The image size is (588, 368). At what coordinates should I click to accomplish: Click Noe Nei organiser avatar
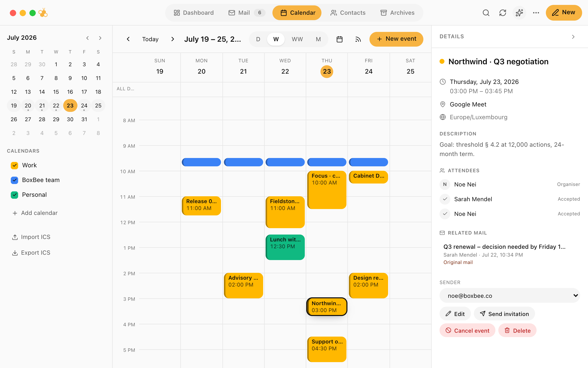click(x=445, y=184)
